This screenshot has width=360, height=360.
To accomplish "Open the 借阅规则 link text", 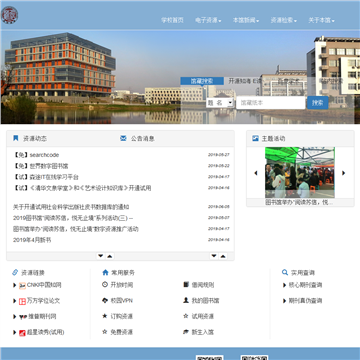I will [203, 285].
